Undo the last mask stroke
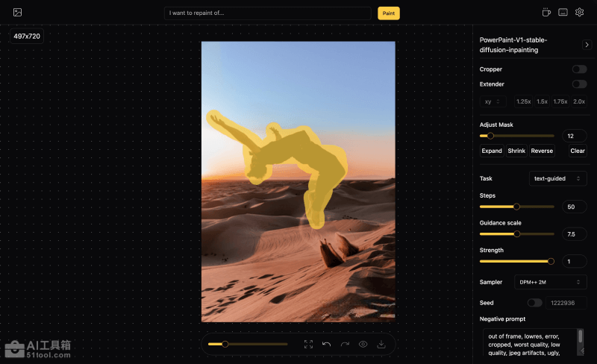597x364 pixels. 326,344
